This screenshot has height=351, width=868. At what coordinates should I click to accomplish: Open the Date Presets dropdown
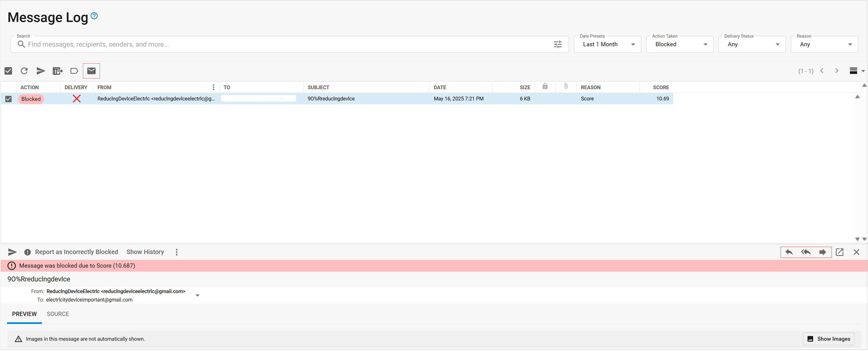tap(607, 44)
